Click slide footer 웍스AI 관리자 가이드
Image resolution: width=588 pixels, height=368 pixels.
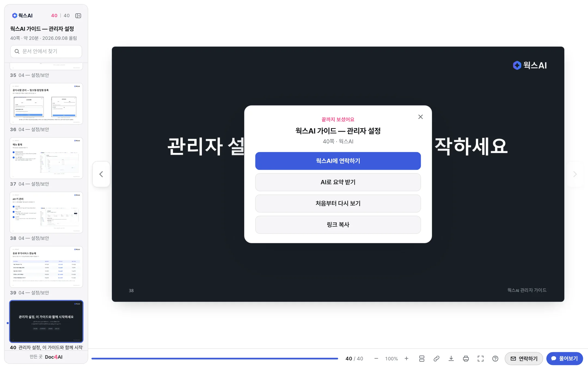tap(527, 290)
